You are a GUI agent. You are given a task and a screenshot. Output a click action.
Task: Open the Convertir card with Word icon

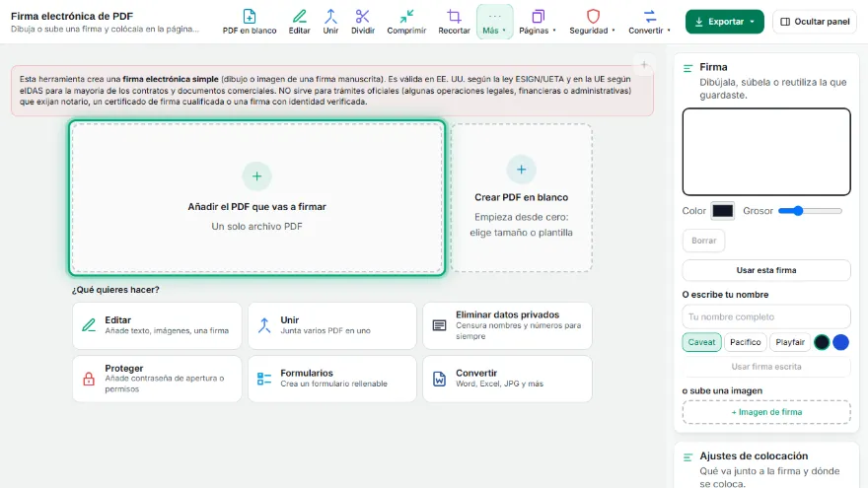coord(508,379)
